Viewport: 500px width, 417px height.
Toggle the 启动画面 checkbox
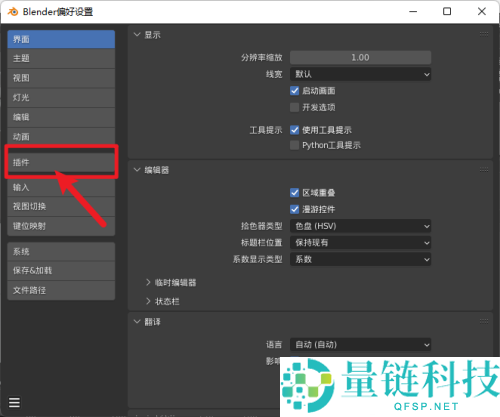(294, 91)
